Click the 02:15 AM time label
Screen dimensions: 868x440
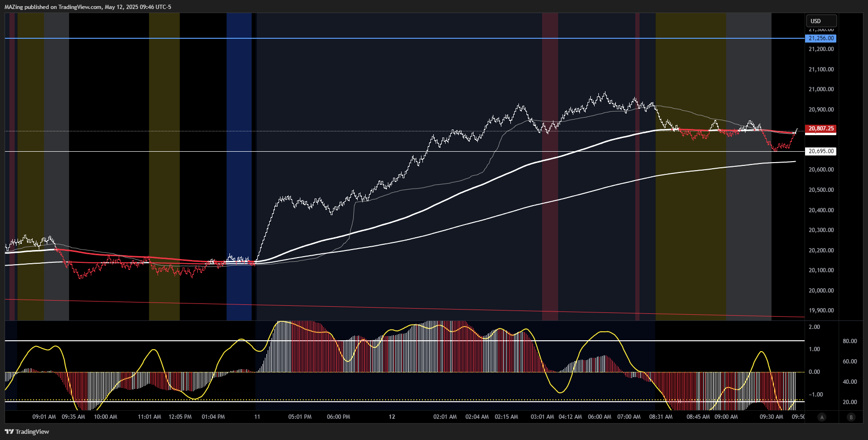click(507, 417)
